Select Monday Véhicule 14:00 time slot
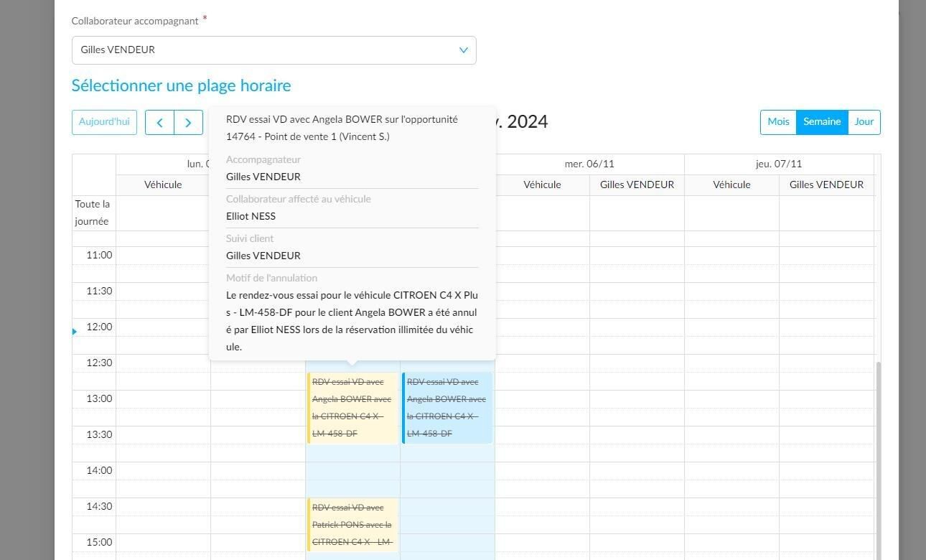Viewport: 926px width, 560px height. click(163, 471)
